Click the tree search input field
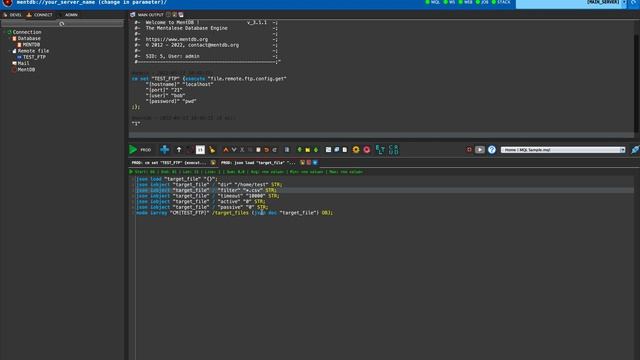Screen dimensions: 640x360 pyautogui.click(x=62, y=24)
